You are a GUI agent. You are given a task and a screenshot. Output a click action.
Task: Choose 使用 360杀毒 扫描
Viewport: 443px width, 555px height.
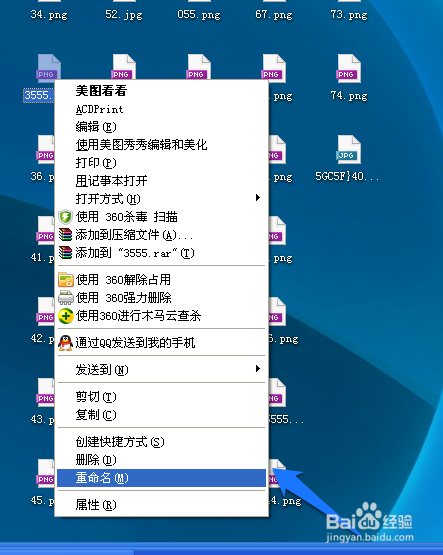tap(126, 217)
